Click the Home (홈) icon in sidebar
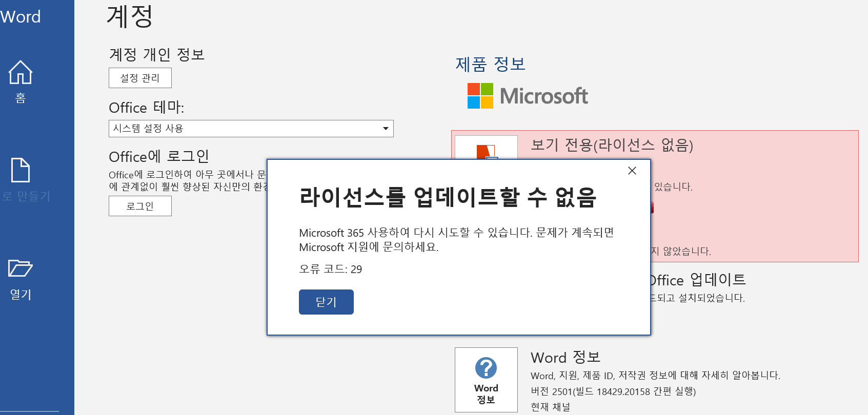Viewport: 868px width, 415px height. click(21, 72)
